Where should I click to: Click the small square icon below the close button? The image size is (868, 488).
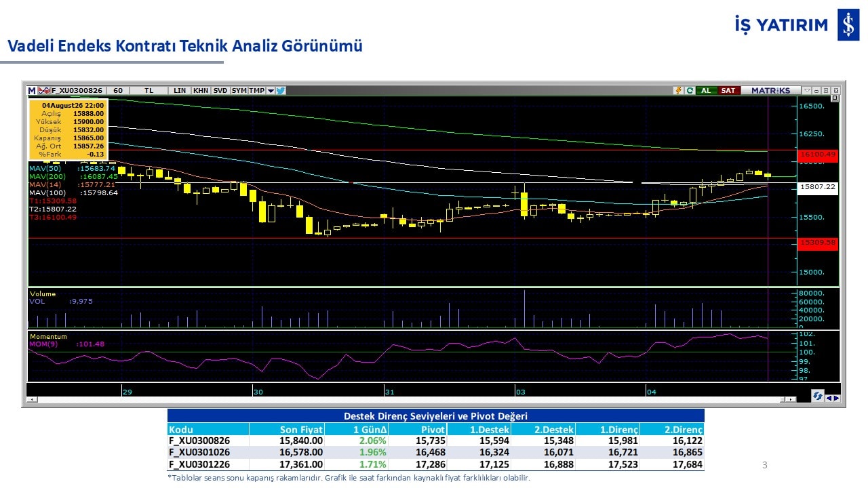pos(835,98)
